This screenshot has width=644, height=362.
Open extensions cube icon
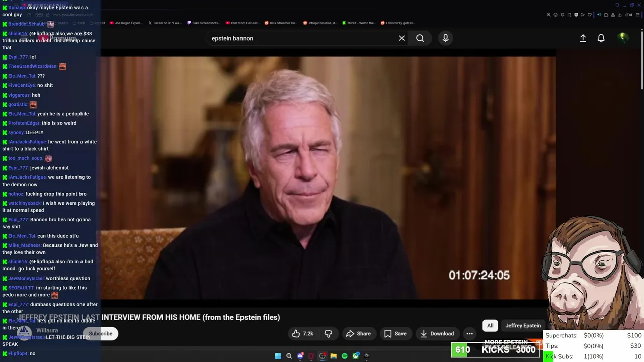tap(606, 15)
